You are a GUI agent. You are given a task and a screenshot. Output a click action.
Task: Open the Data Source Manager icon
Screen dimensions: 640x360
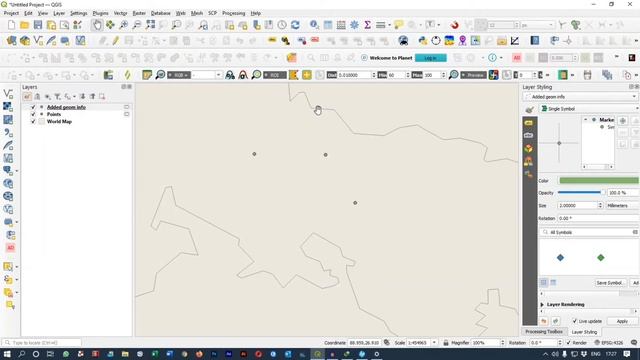click(x=11, y=40)
